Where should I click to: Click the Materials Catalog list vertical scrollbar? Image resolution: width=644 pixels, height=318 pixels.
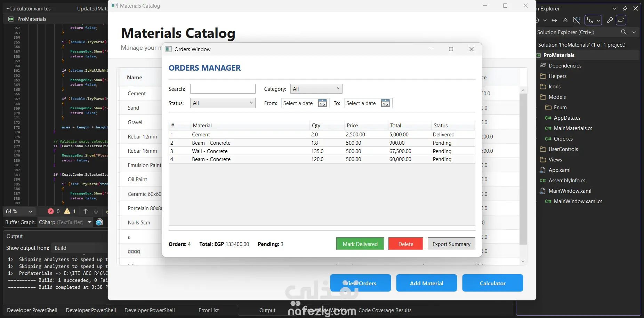tap(523, 169)
